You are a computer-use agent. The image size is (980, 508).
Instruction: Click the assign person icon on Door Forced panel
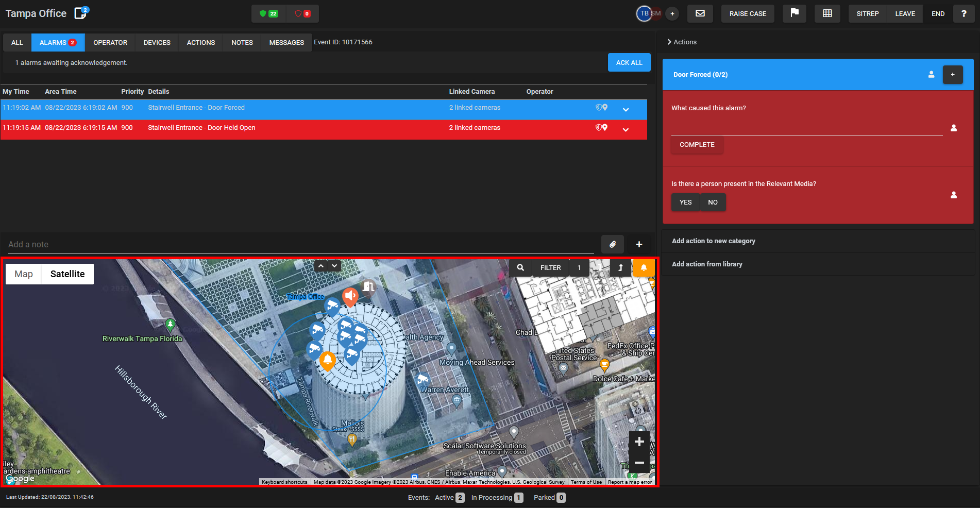[932, 74]
